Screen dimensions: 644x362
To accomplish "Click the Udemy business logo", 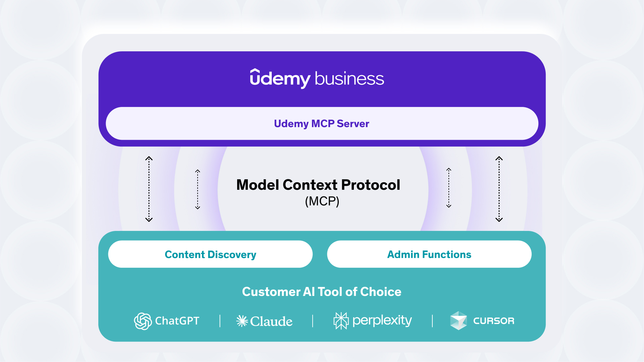I will [317, 79].
